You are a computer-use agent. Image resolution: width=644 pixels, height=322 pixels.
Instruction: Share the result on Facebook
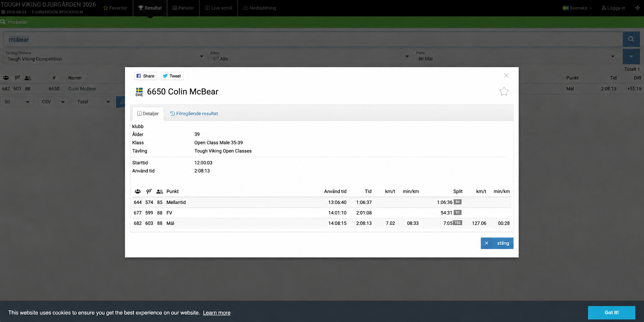click(x=146, y=76)
